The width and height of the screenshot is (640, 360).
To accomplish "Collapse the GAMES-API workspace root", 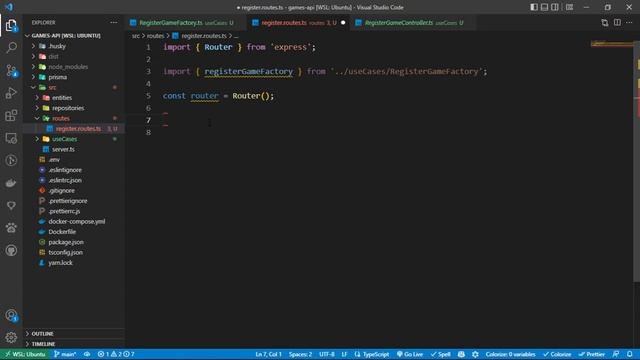I will [x=74, y=36].
